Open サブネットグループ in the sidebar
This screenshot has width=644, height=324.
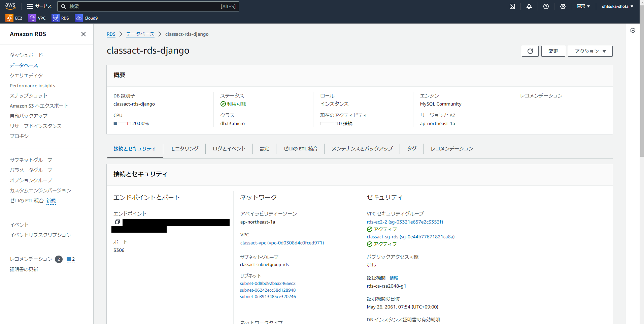coord(31,160)
